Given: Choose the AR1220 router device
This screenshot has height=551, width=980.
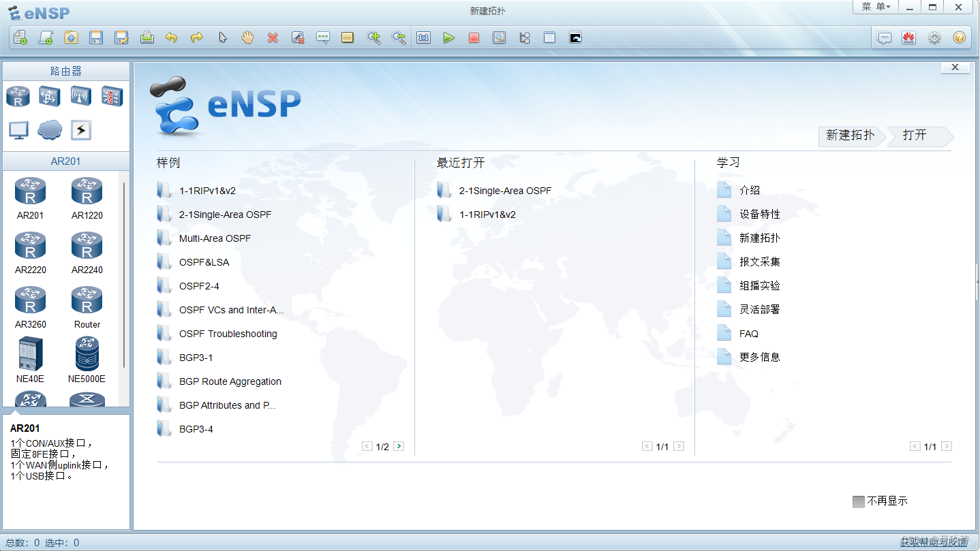Looking at the screenshot, I should [x=87, y=198].
